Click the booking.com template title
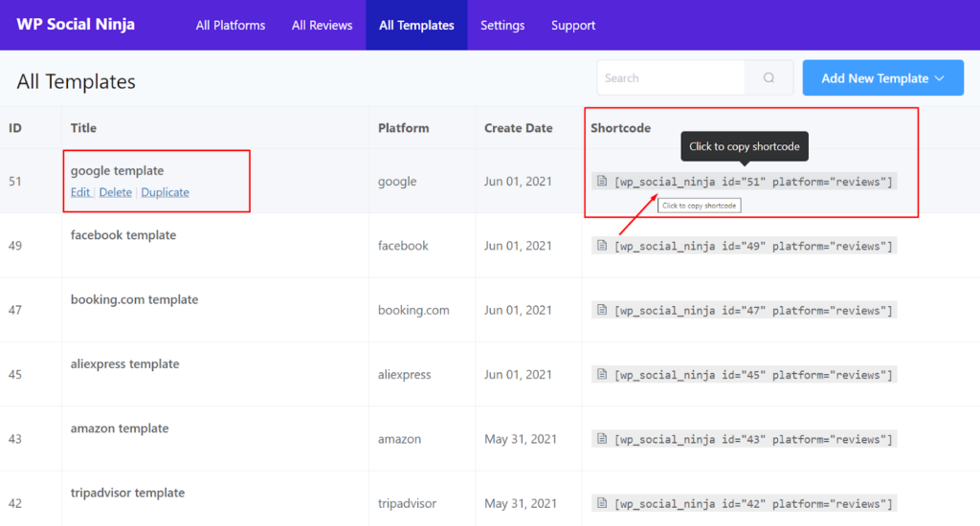Viewport: 980px width, 526px height. pyautogui.click(x=134, y=299)
